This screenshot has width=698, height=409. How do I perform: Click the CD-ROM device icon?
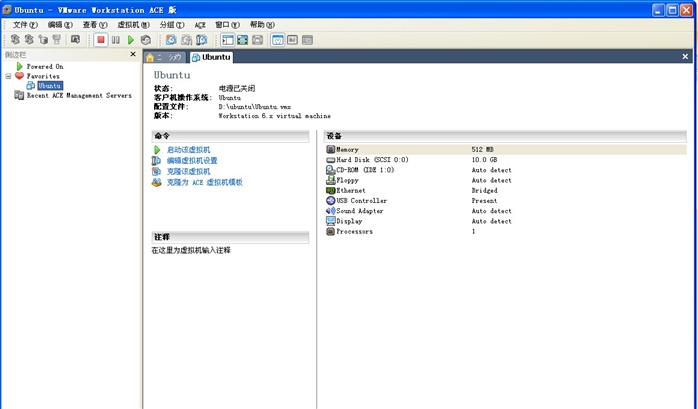330,170
